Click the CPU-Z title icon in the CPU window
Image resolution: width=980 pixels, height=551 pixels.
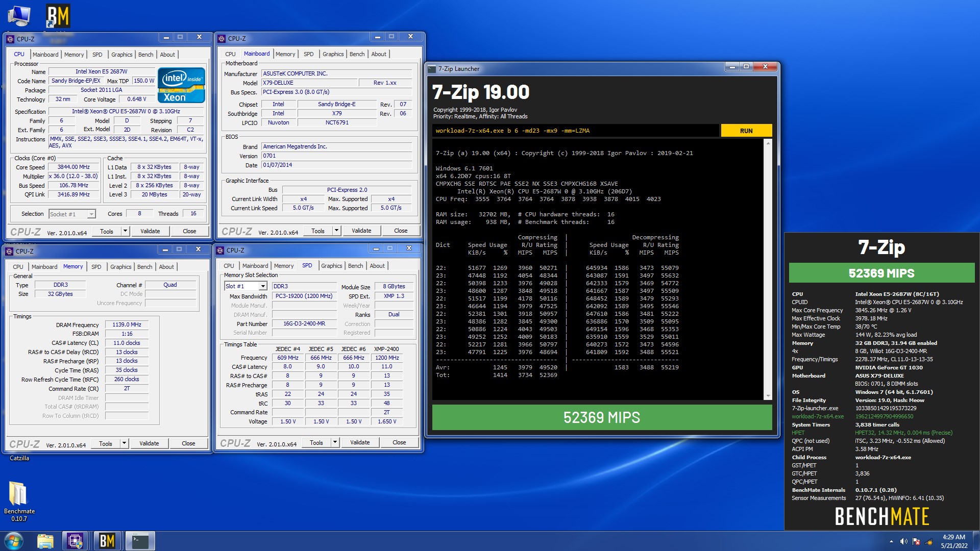point(10,39)
